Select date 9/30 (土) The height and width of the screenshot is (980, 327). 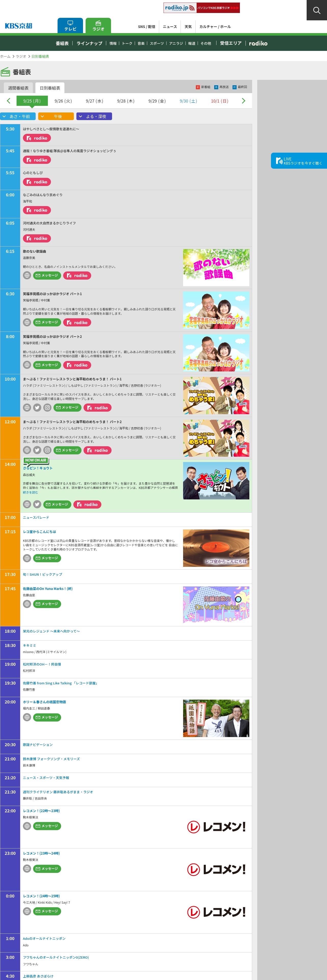(x=188, y=101)
